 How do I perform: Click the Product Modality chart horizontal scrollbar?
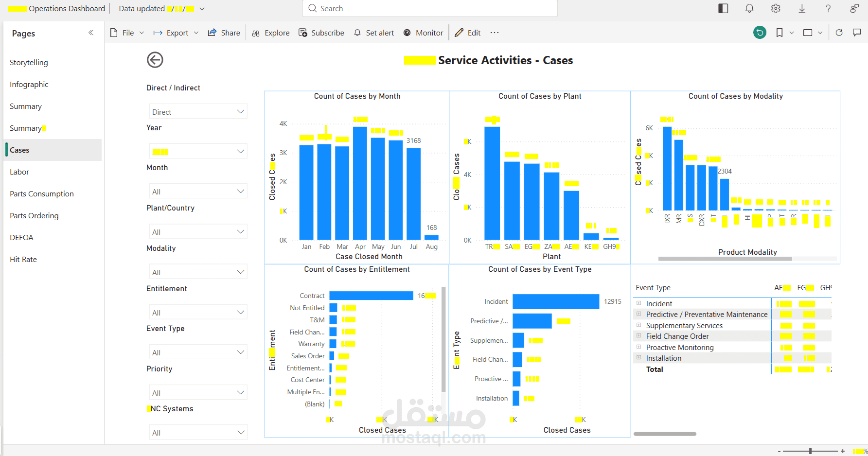(725, 259)
